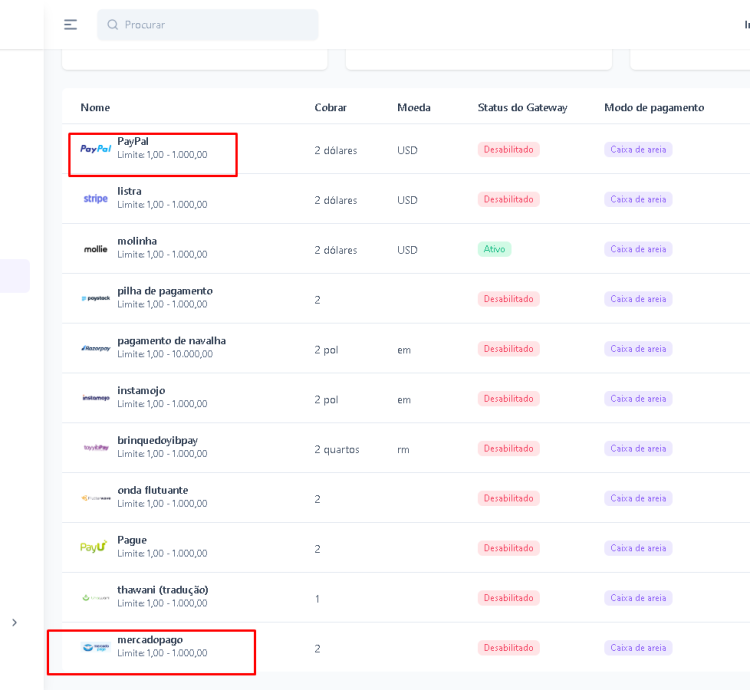
Task: Open the thawani (tradução) gateway name
Action: pyautogui.click(x=163, y=590)
